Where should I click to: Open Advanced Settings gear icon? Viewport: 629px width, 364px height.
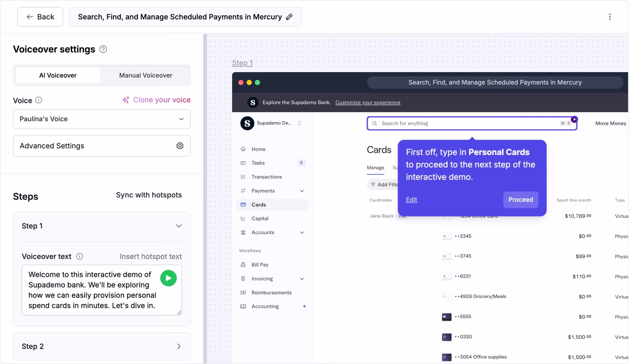click(180, 146)
